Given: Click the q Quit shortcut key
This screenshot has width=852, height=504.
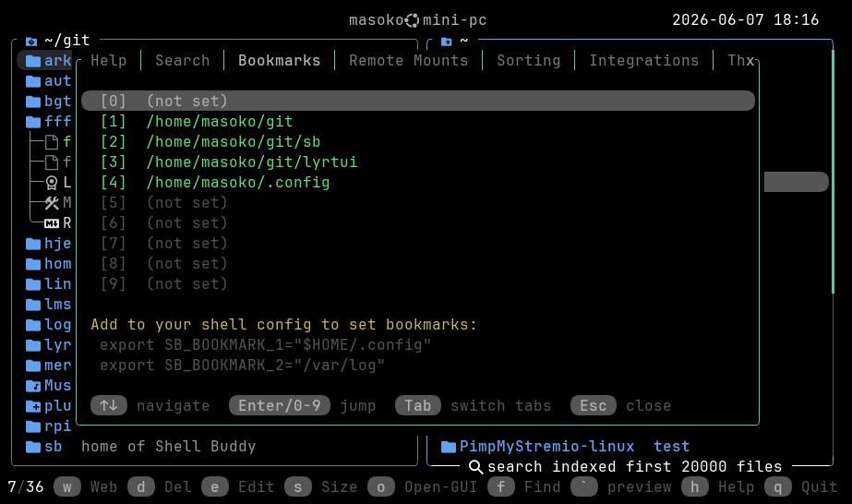Looking at the screenshot, I should (778, 487).
